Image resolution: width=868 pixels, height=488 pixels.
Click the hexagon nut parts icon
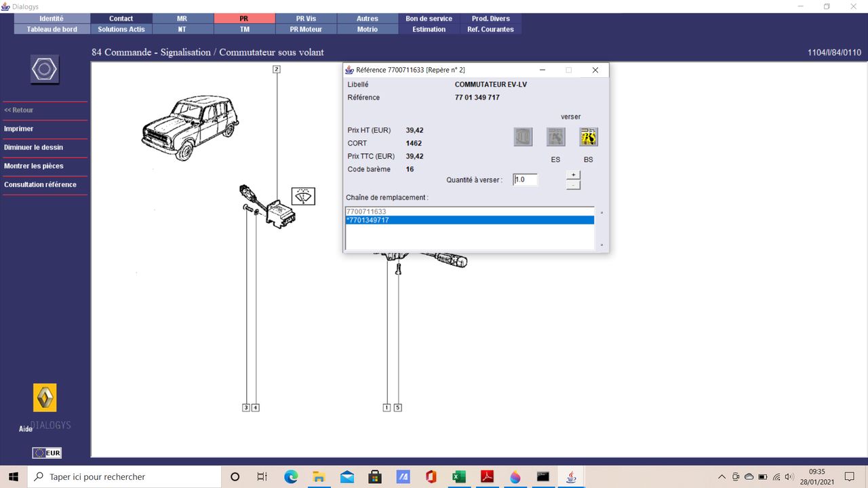pos(45,70)
